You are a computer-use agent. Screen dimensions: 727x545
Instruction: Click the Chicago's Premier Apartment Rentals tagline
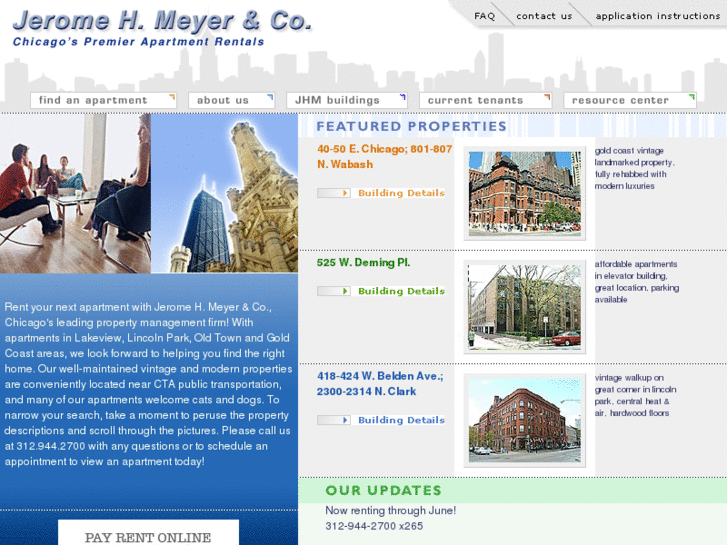(x=138, y=42)
